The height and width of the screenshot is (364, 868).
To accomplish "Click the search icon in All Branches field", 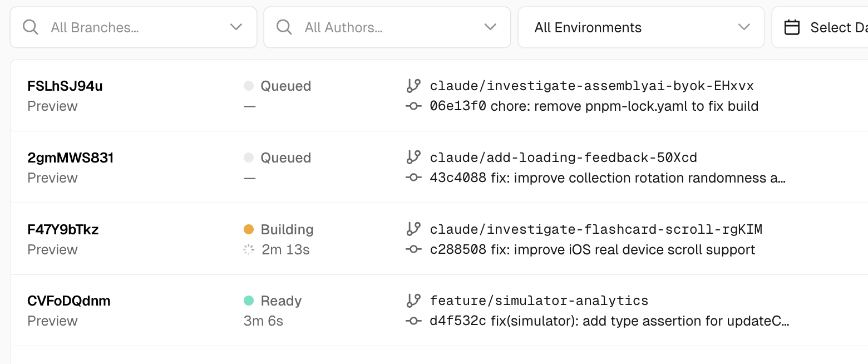I will [31, 27].
